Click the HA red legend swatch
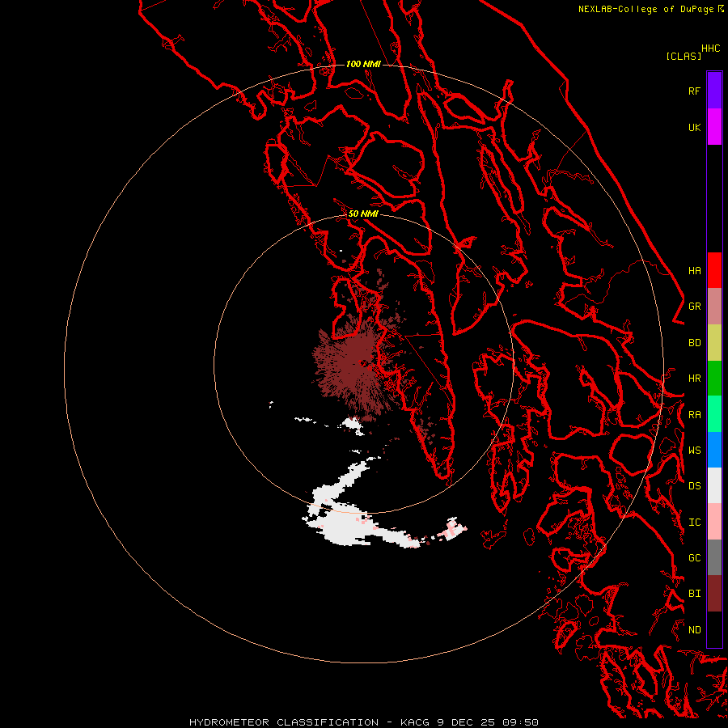 pyautogui.click(x=714, y=270)
